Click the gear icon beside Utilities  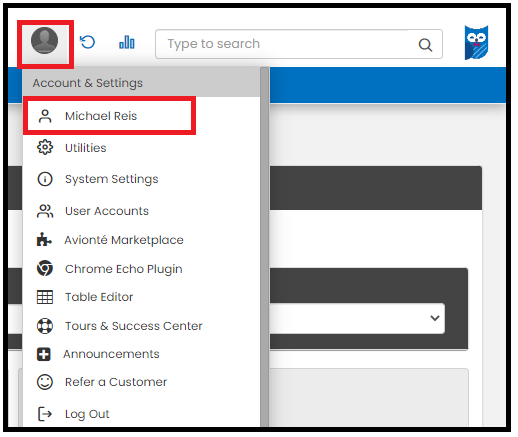(x=45, y=148)
